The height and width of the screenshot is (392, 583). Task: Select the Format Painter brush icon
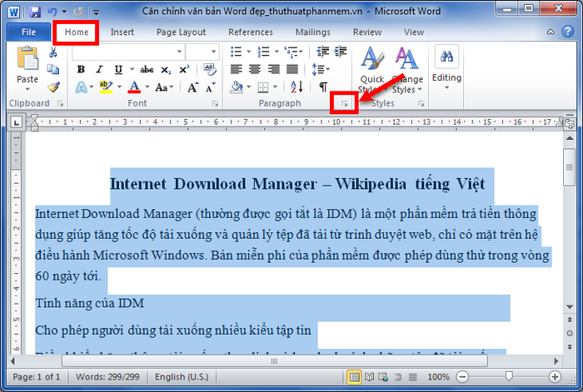(53, 87)
